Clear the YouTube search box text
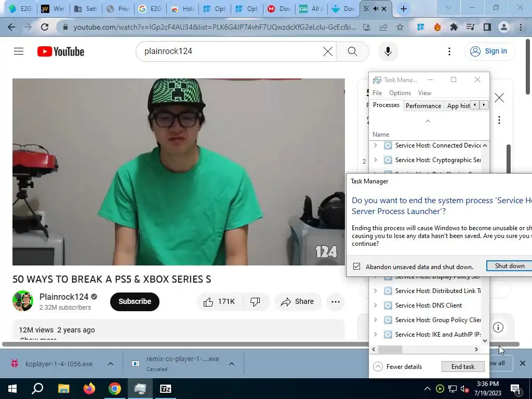 [327, 51]
